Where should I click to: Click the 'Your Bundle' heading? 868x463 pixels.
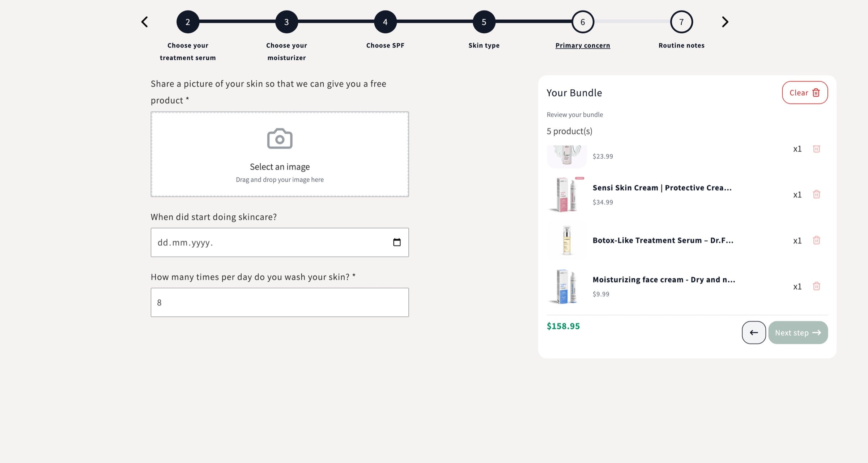point(574,93)
